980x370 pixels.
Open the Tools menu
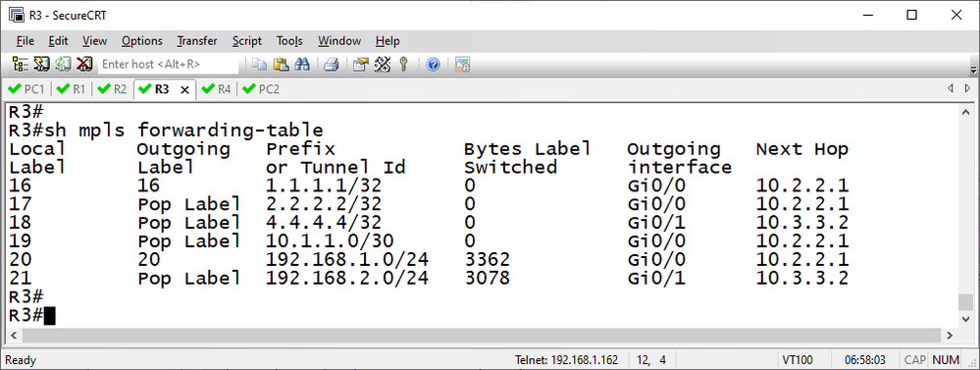[x=289, y=41]
